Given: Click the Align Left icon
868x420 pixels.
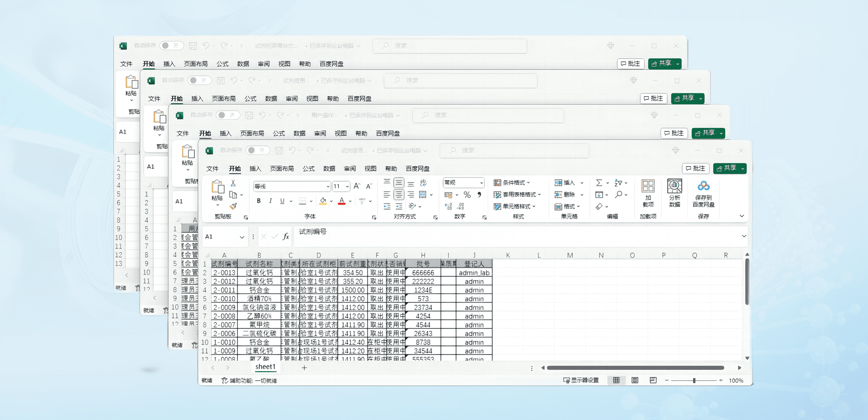Looking at the screenshot, I should coord(387,195).
